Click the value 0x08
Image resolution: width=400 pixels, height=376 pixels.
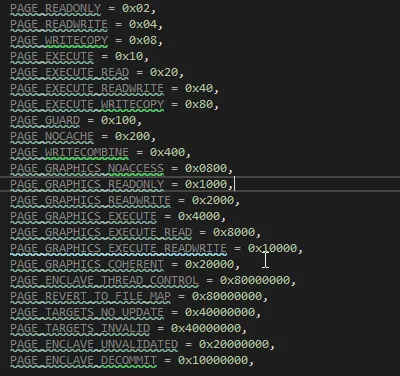coord(143,40)
